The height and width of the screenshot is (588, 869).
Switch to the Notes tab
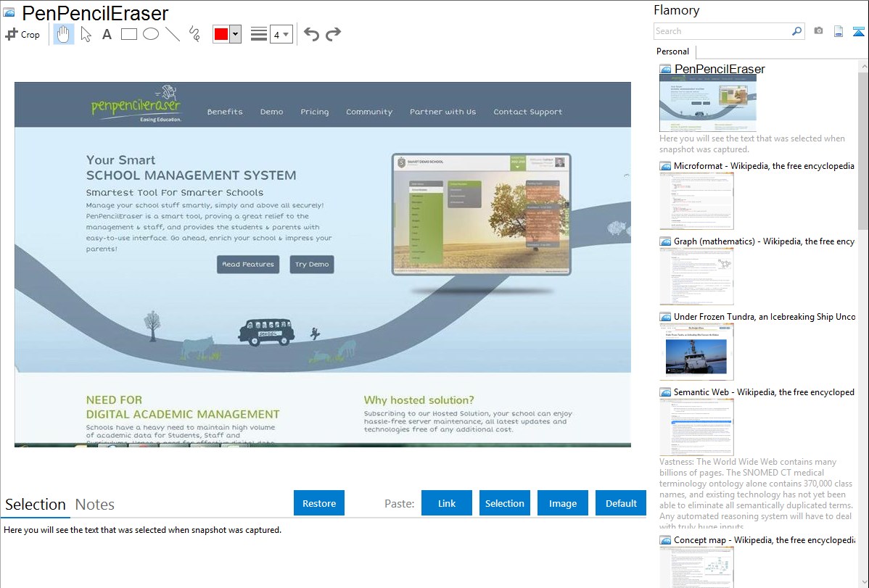tap(95, 505)
